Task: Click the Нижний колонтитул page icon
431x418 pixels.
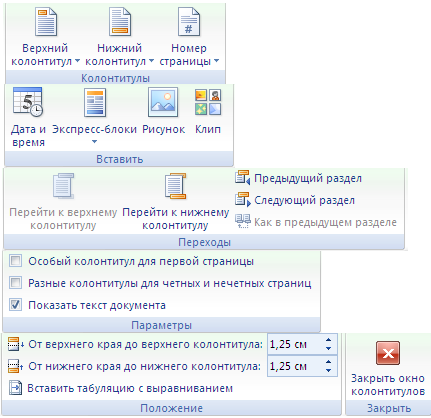Action: 120,22
